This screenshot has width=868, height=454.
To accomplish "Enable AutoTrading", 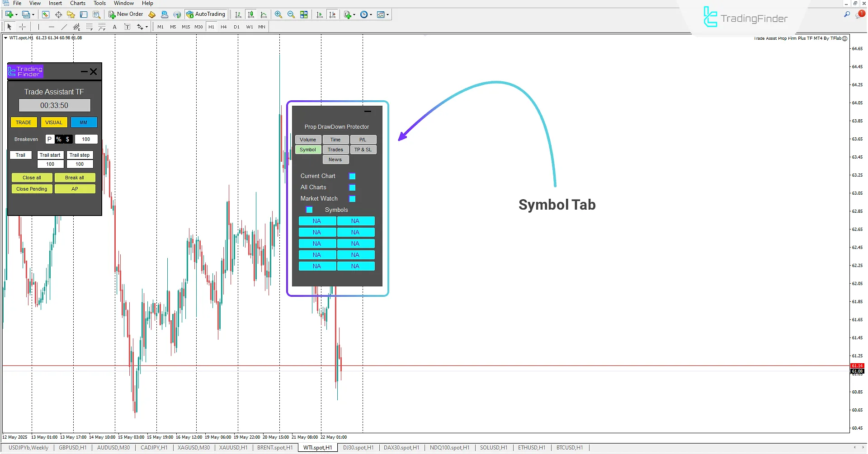I will 206,14.
